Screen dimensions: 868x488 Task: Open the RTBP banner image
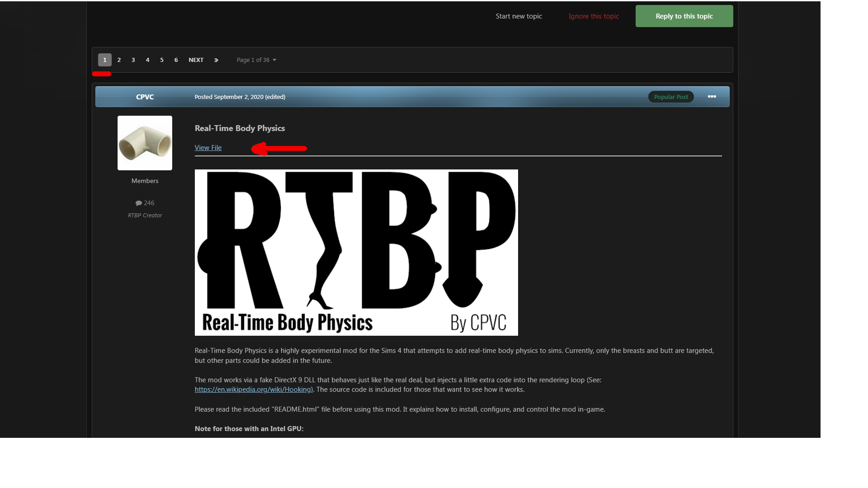(x=356, y=253)
